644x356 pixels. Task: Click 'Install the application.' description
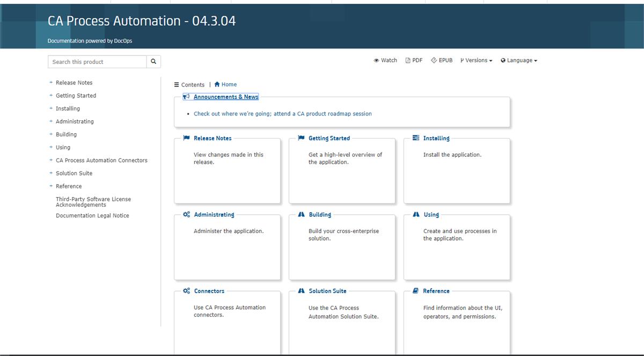[x=452, y=155]
